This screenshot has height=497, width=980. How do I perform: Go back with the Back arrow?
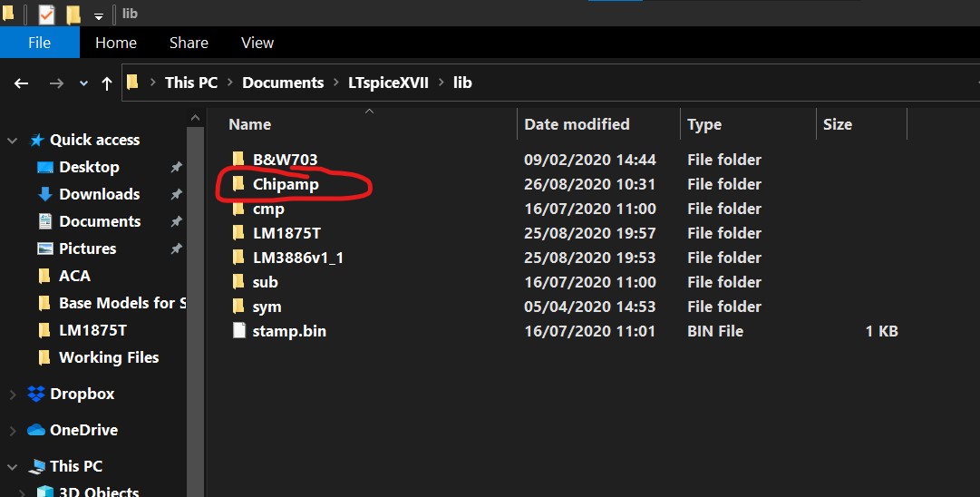[21, 83]
